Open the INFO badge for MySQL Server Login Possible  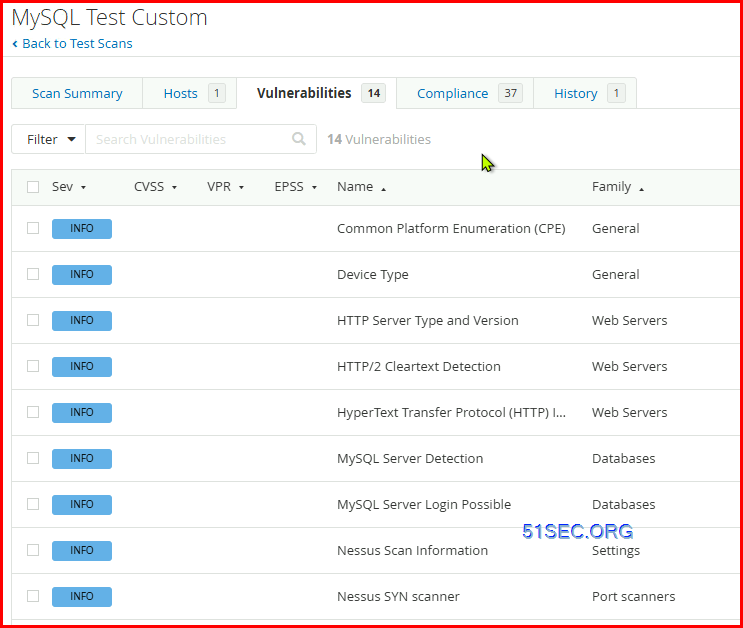coord(82,504)
